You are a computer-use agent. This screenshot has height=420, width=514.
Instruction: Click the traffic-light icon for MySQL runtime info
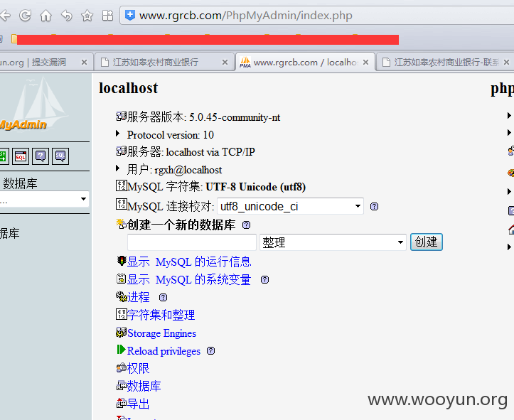click(122, 261)
